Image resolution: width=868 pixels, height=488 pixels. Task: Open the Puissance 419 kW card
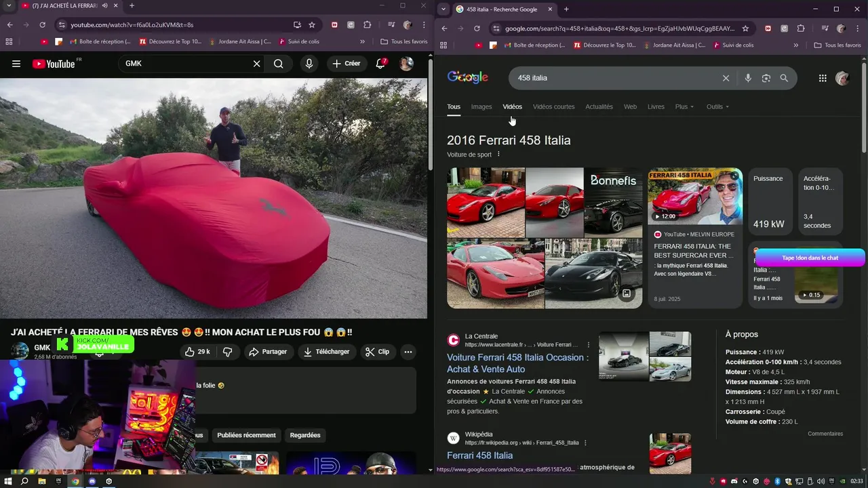[770, 202]
